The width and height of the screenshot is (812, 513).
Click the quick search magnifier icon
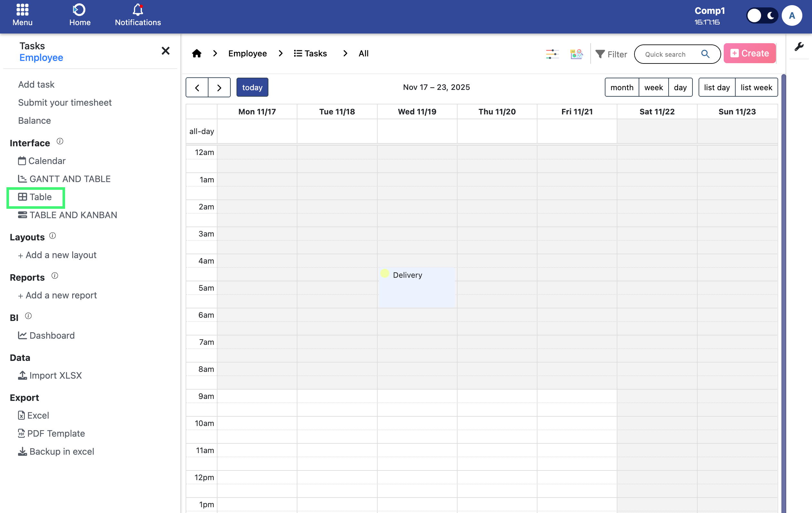[x=705, y=54]
